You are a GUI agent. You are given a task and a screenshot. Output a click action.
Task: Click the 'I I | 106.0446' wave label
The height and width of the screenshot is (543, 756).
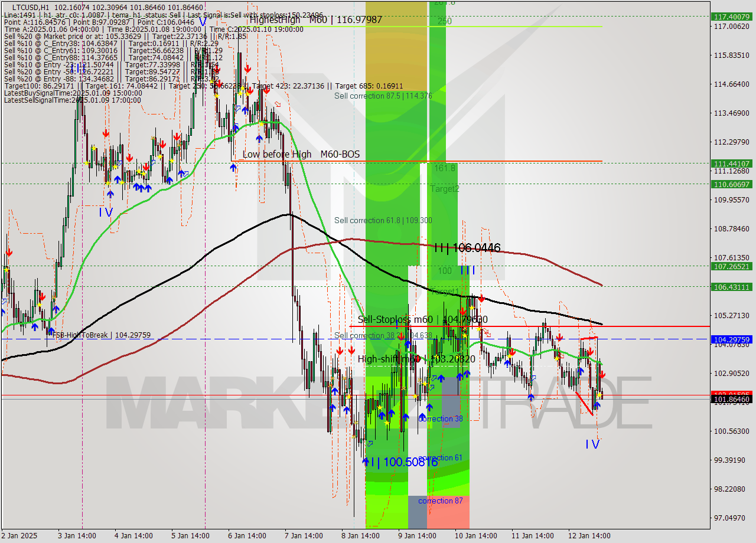(x=467, y=248)
